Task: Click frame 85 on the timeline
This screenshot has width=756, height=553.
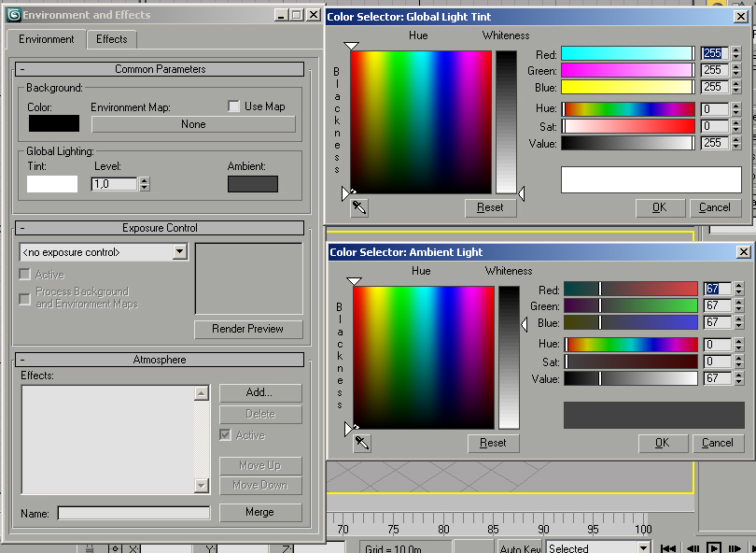Action: pos(493,529)
